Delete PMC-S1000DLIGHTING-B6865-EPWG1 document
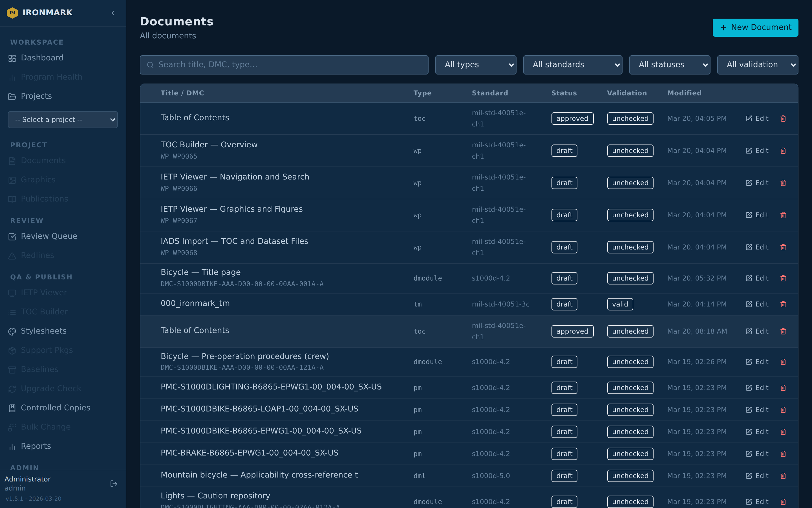Screen dimensions: 812x508 pyautogui.click(x=783, y=388)
